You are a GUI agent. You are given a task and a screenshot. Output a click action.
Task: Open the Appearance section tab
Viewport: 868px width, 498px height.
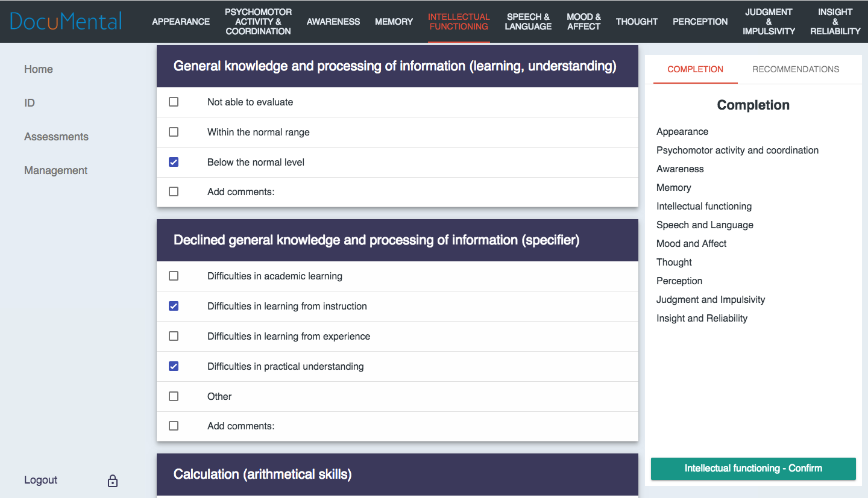click(x=181, y=22)
